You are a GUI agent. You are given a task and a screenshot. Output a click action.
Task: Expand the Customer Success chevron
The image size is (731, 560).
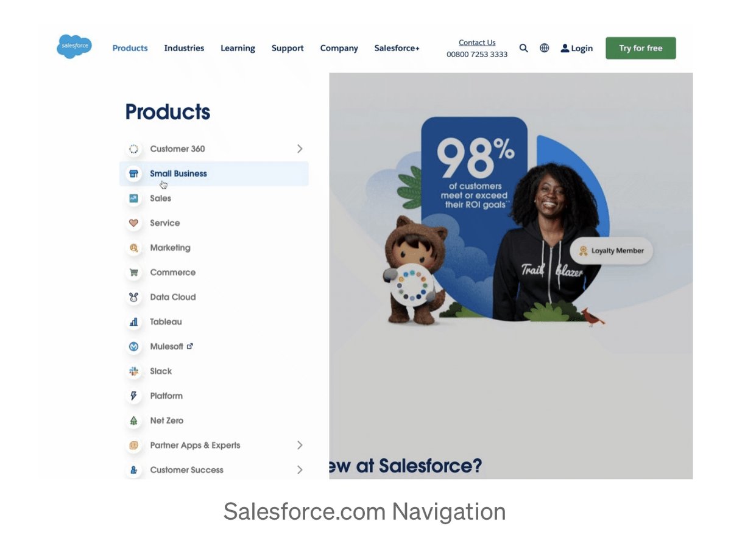coord(300,470)
